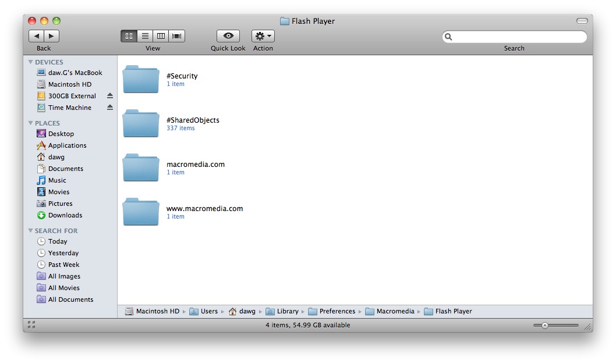Collapse the DEVICES section
The height and width of the screenshot is (364, 616).
click(31, 62)
